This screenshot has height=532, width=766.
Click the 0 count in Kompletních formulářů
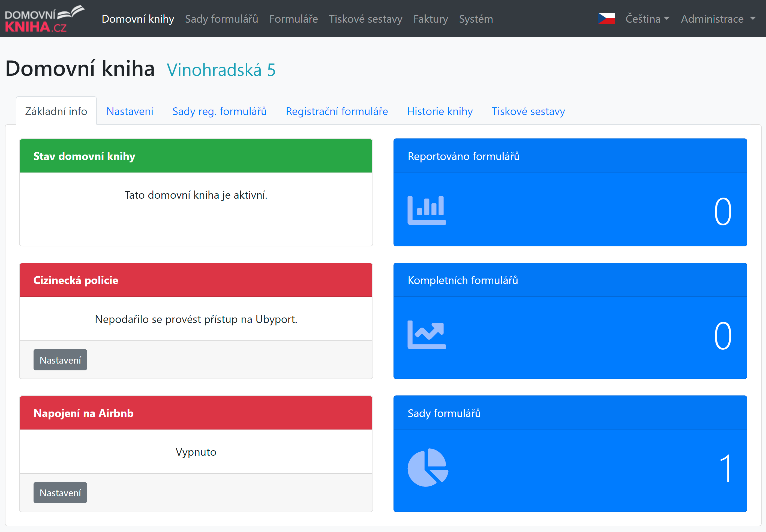tap(723, 336)
